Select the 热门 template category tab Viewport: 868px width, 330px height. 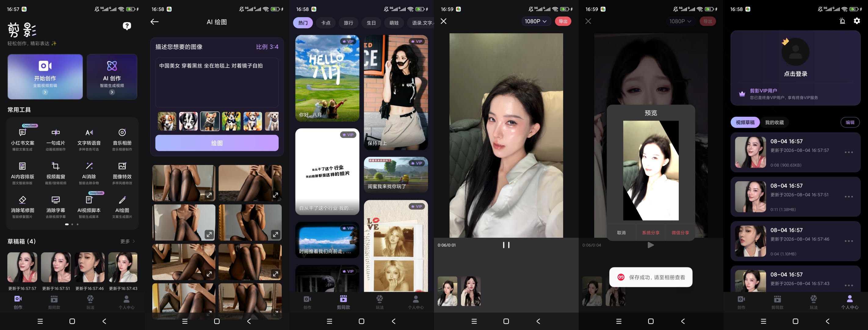click(303, 23)
